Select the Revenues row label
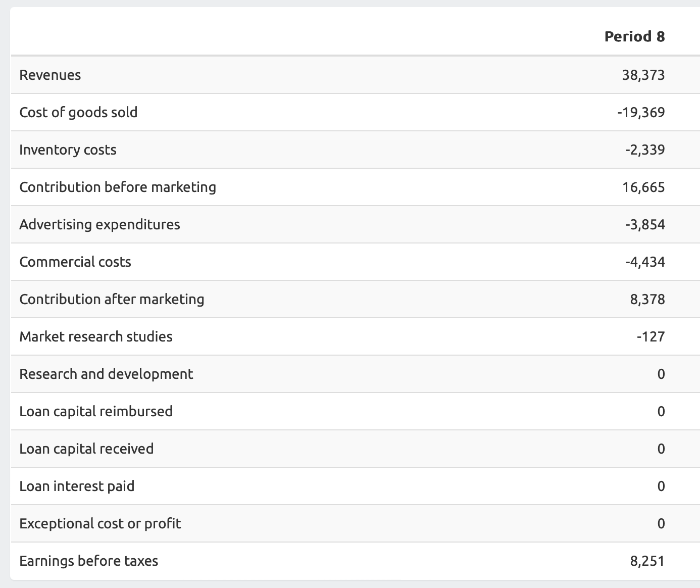Viewport: 700px width, 588px height. pos(50,75)
